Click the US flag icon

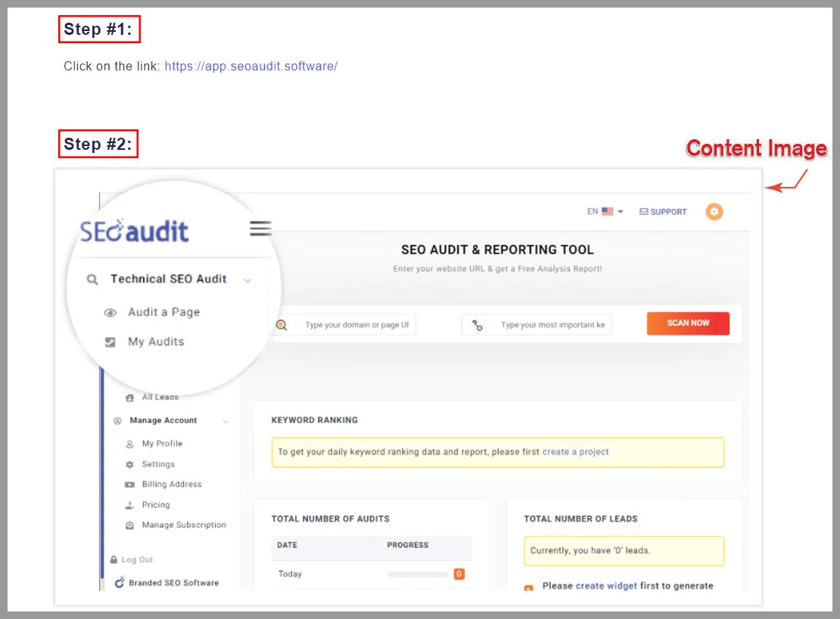(x=608, y=212)
